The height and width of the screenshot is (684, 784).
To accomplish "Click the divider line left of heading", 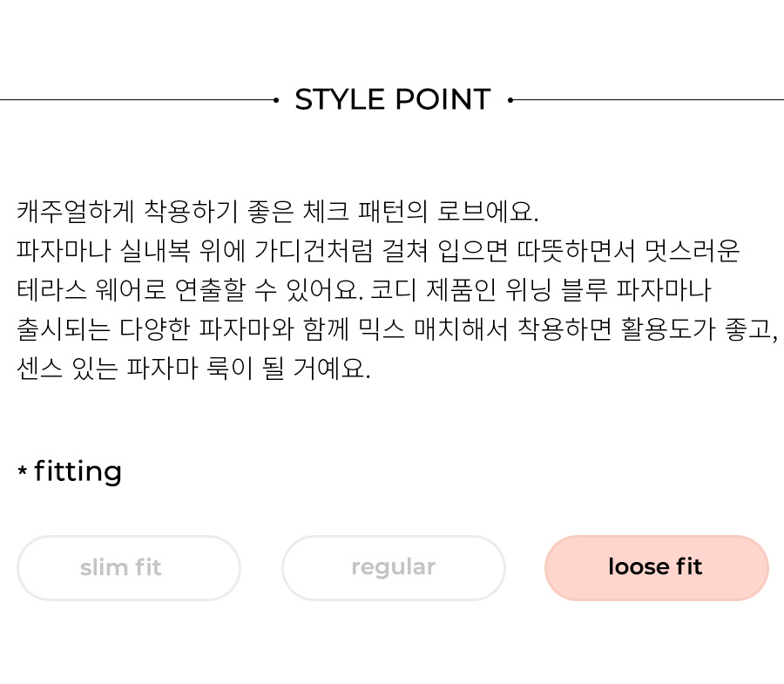I will point(137,100).
